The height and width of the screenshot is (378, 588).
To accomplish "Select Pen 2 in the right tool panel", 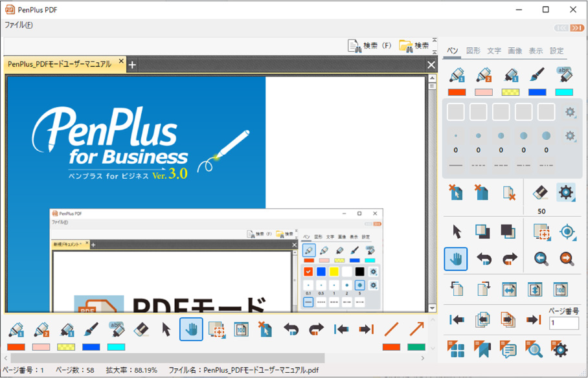I will coord(483,75).
